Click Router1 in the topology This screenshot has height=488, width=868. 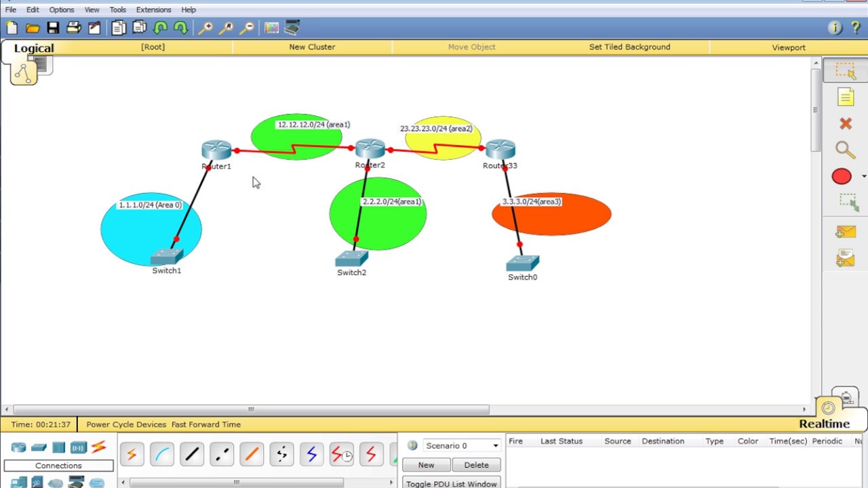point(216,150)
